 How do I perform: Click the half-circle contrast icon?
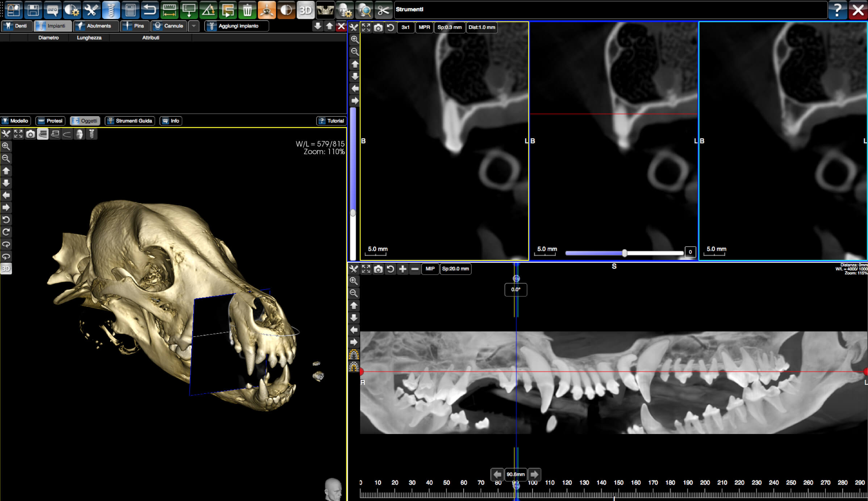tap(286, 10)
